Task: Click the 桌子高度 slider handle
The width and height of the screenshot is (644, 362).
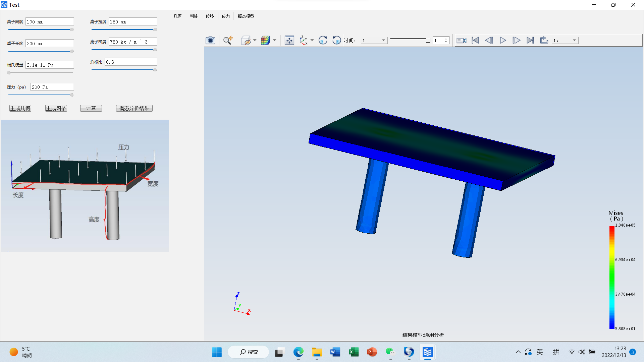Action: click(72, 29)
